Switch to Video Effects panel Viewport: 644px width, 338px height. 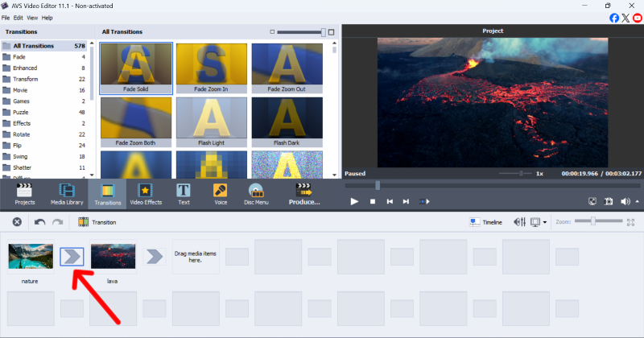146,194
